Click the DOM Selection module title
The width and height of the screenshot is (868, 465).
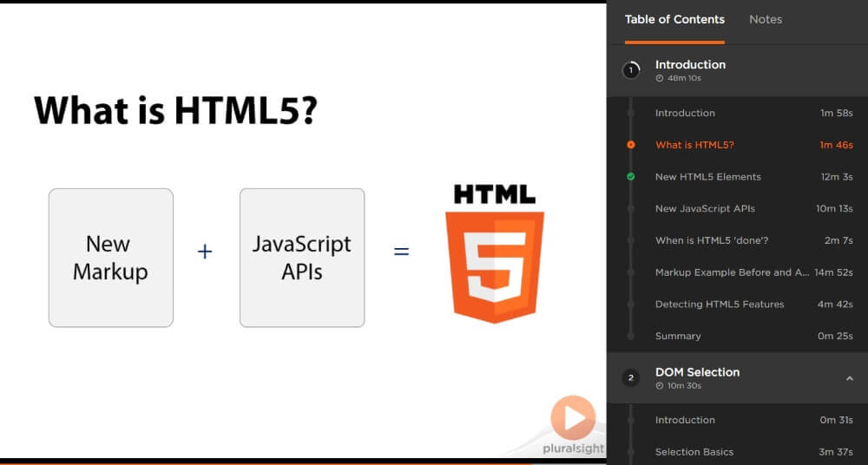(697, 372)
